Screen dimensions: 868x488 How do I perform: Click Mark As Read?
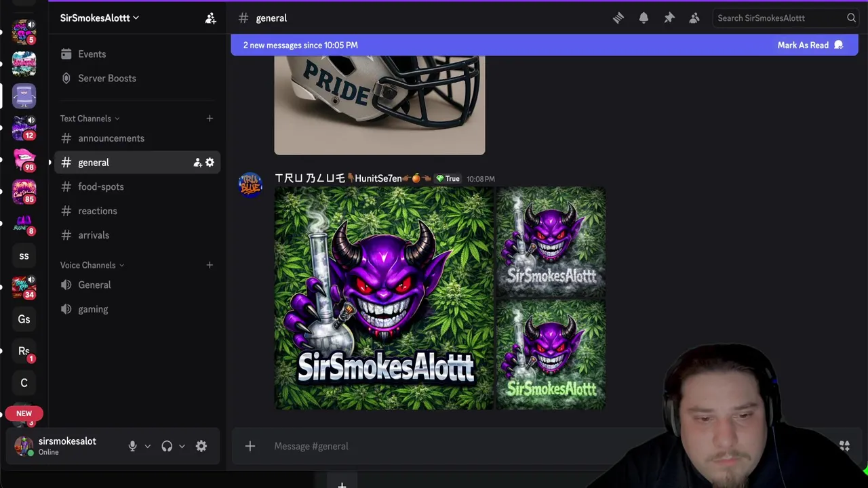click(810, 45)
